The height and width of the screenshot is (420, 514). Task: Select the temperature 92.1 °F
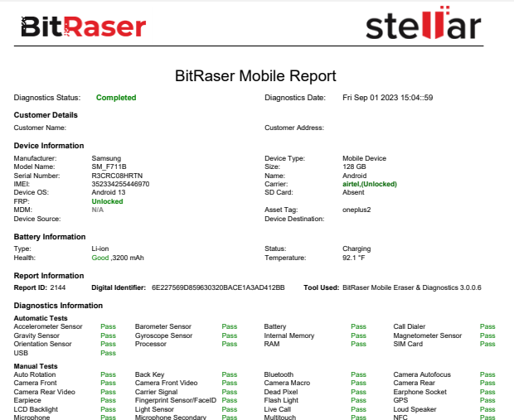click(353, 258)
